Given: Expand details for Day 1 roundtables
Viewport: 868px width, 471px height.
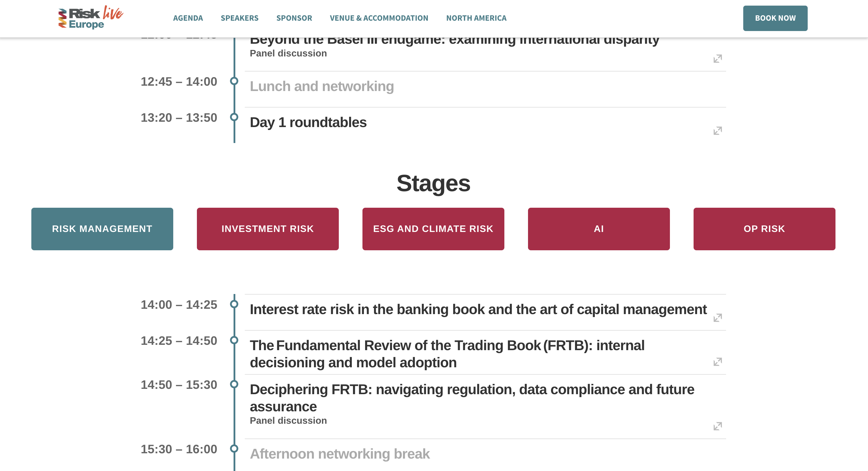Looking at the screenshot, I should pyautogui.click(x=718, y=130).
